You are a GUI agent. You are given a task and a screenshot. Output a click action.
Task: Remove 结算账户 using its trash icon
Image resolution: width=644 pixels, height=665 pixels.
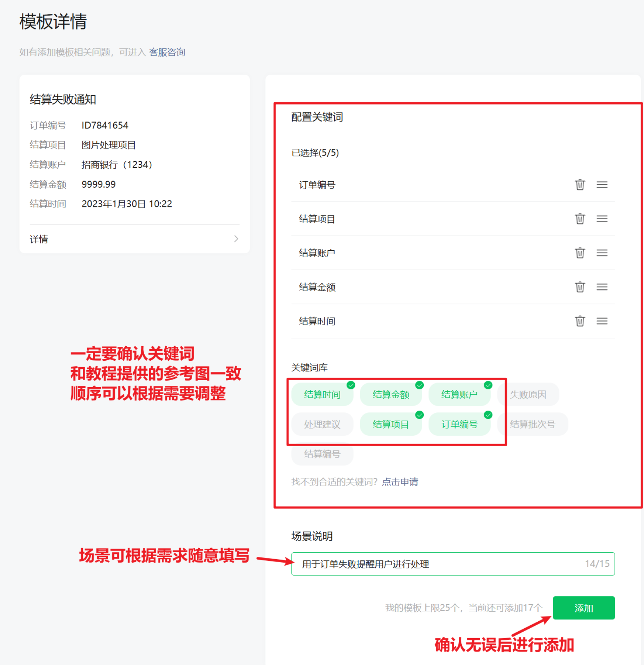pos(580,253)
